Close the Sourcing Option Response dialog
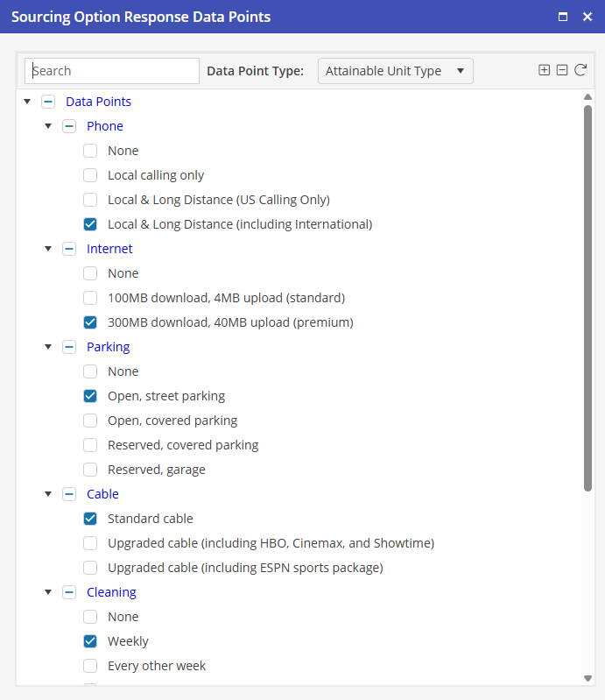Viewport: 605px width, 700px height. (587, 17)
